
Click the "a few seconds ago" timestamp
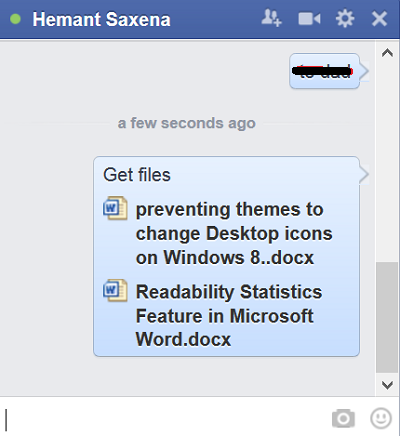[187, 123]
